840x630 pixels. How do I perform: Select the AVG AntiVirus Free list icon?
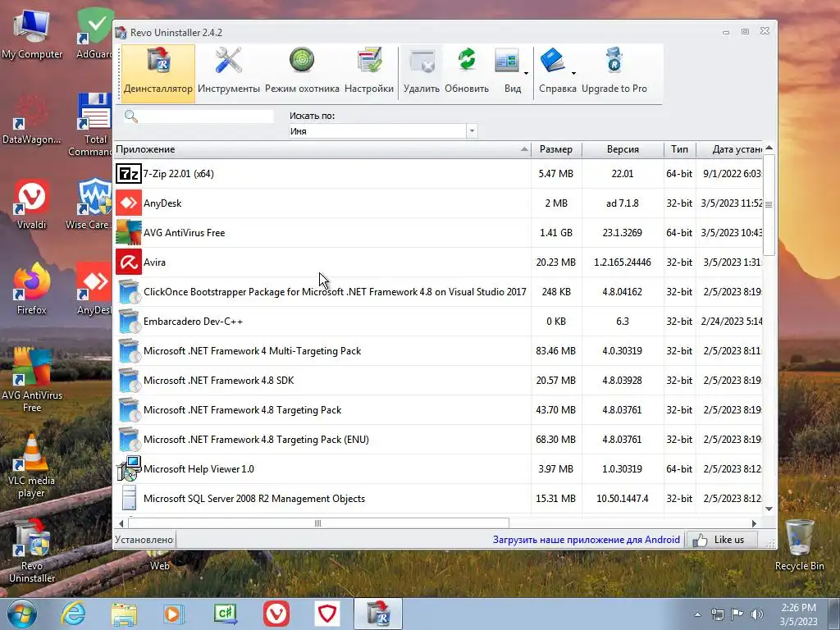[x=129, y=232]
